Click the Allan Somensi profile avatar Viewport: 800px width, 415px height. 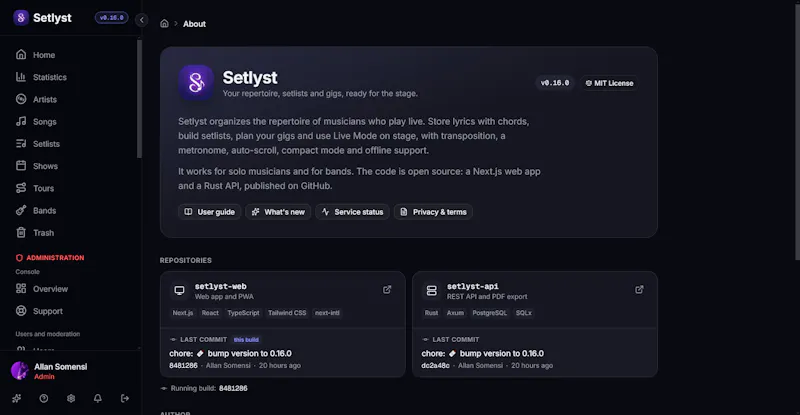pos(20,371)
